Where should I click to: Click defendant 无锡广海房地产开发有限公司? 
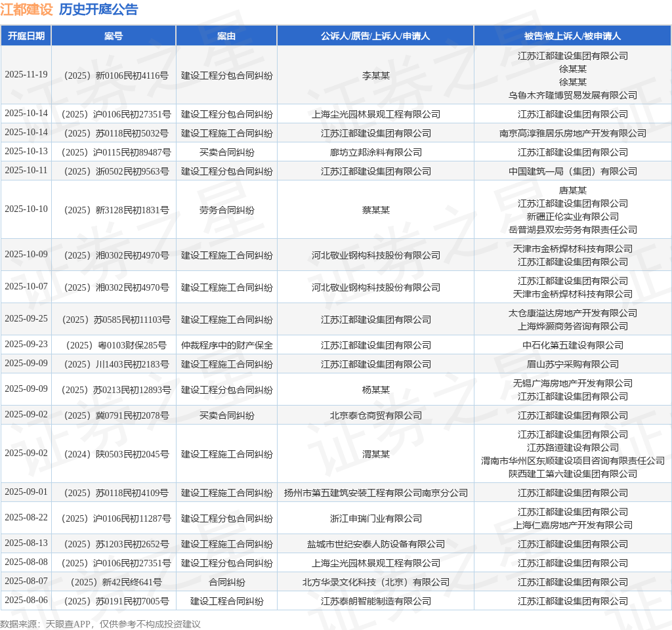(572, 383)
